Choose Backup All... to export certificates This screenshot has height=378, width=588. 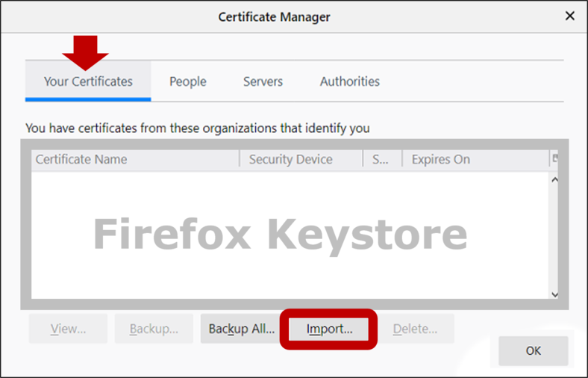[241, 329]
